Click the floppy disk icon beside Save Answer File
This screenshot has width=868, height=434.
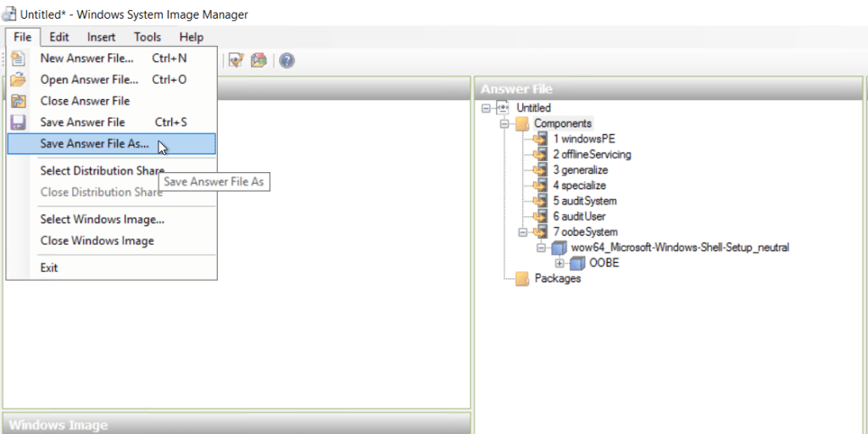(19, 122)
